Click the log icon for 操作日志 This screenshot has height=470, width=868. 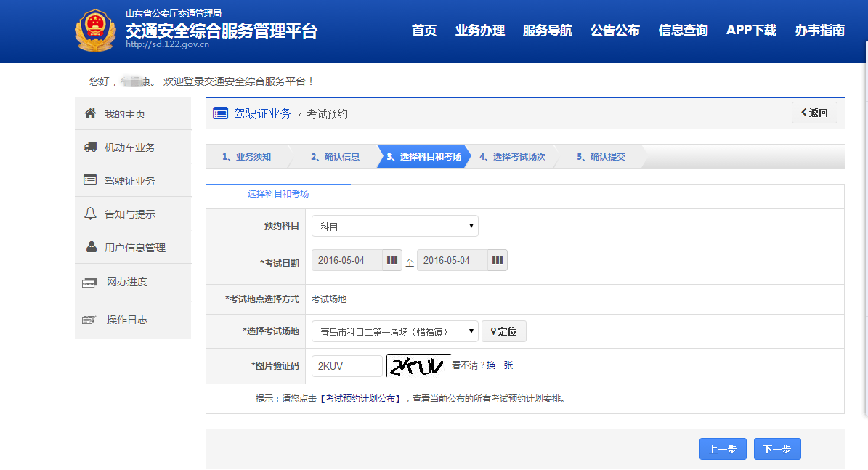tap(89, 320)
